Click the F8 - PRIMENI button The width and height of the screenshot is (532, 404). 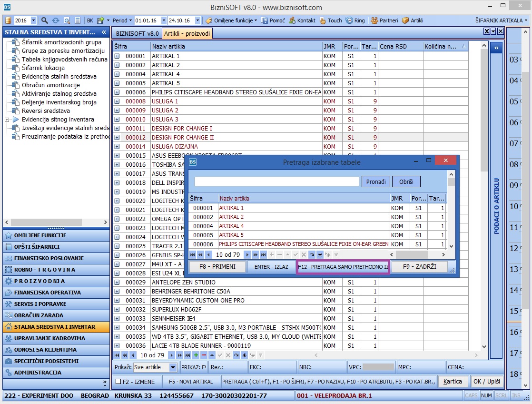tap(217, 267)
